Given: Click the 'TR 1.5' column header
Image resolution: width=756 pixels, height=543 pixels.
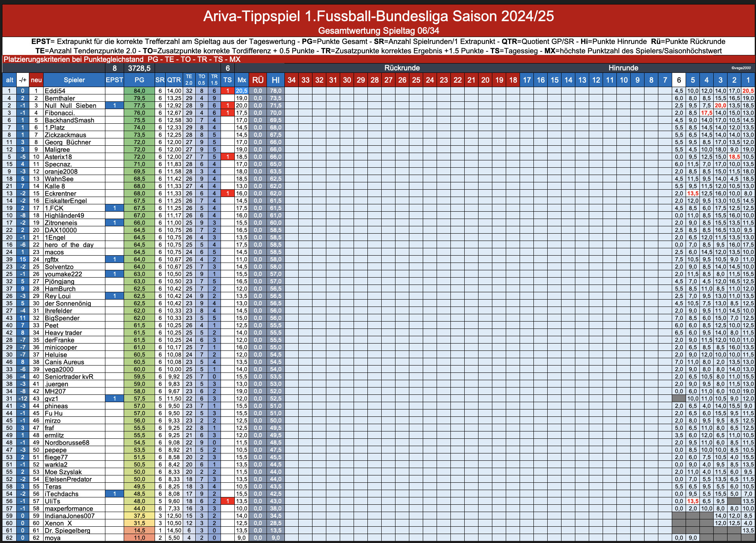Looking at the screenshot, I should coord(214,80).
